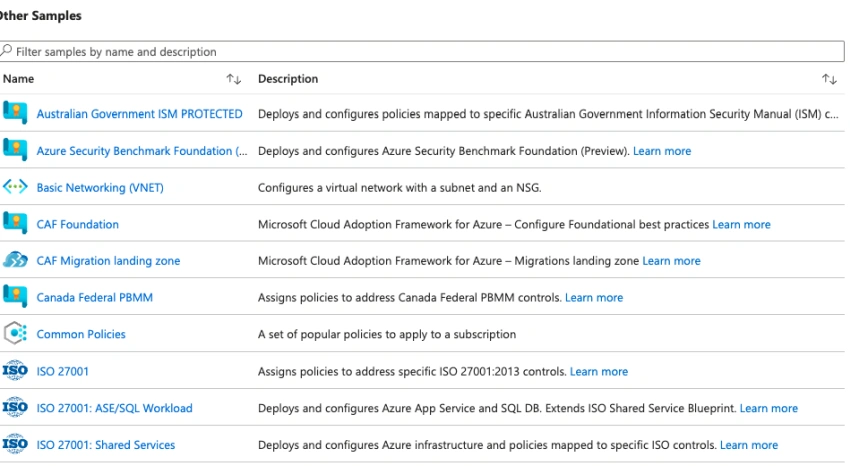The image size is (850, 466).
Task: Select the CAF Foundation sample
Action: click(x=78, y=224)
